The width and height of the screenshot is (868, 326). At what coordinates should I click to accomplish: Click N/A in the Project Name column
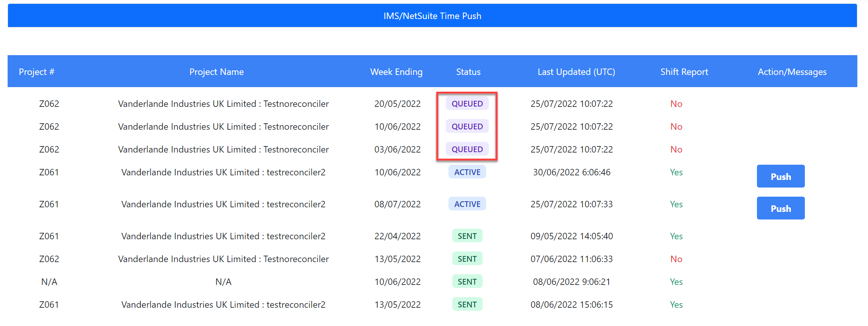pyautogui.click(x=223, y=282)
